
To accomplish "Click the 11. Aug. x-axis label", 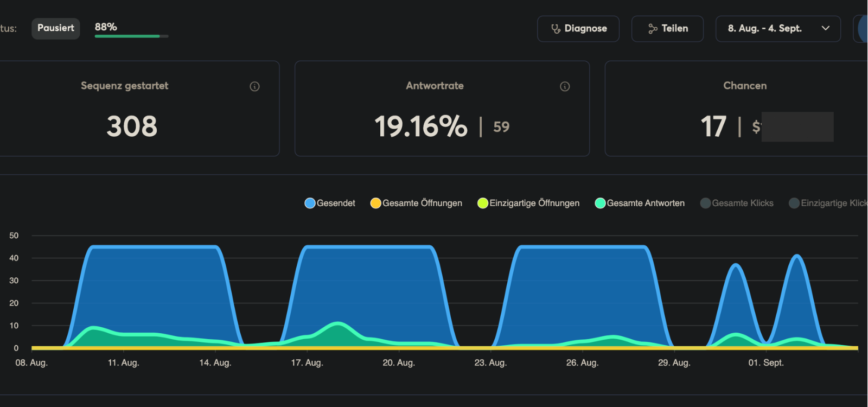I will 123,363.
